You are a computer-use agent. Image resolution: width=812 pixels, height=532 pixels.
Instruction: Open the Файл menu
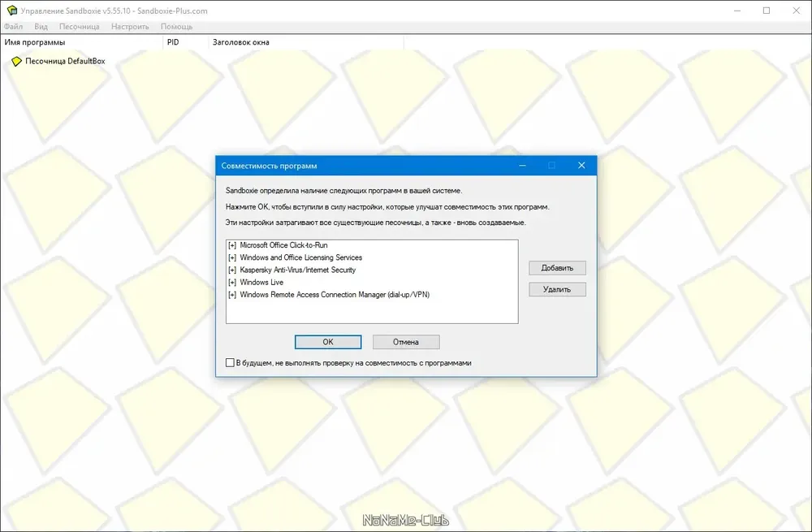pyautogui.click(x=14, y=27)
